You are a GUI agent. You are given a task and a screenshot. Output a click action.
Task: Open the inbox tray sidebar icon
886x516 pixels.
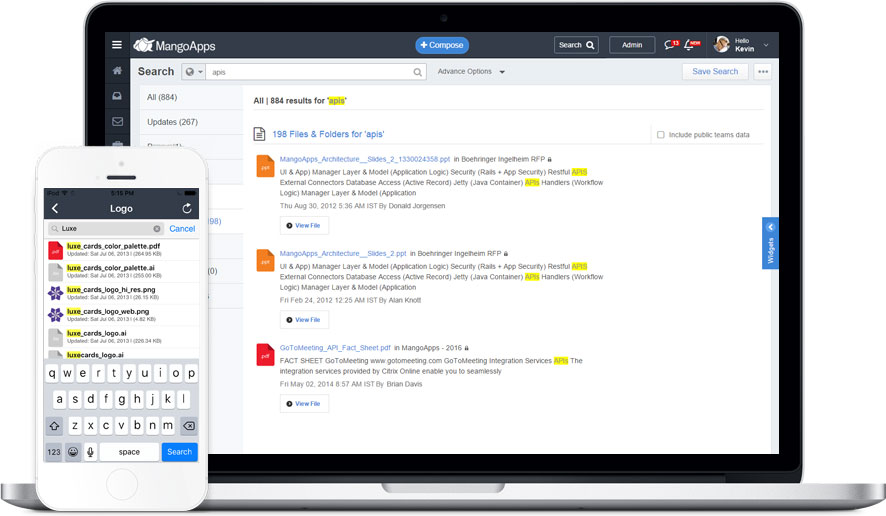pyautogui.click(x=117, y=96)
